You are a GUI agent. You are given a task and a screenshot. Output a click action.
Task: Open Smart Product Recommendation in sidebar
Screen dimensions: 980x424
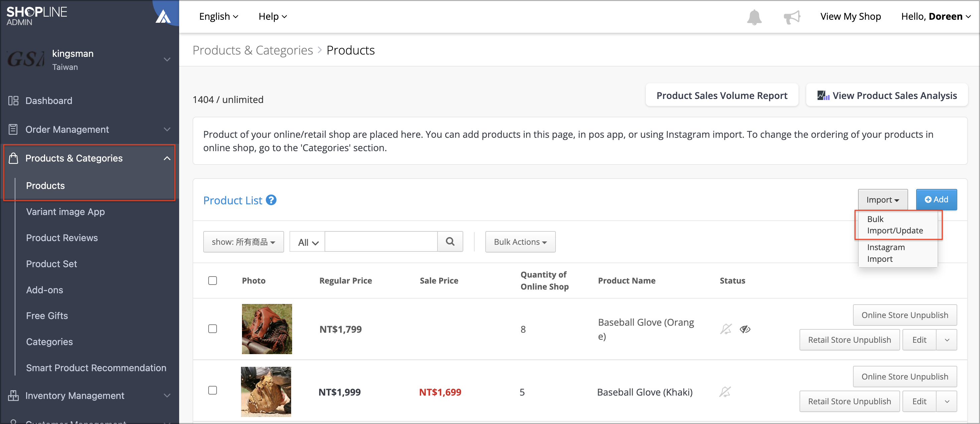tap(96, 368)
